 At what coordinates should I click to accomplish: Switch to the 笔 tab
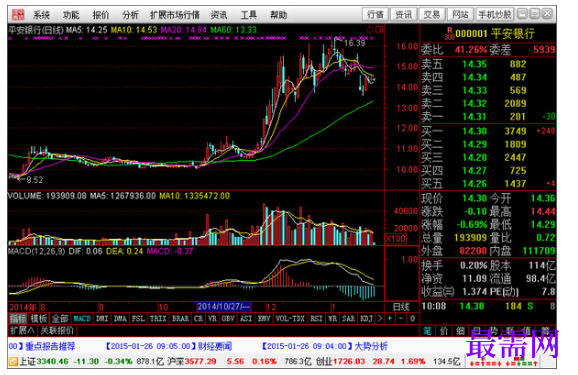coord(428,331)
